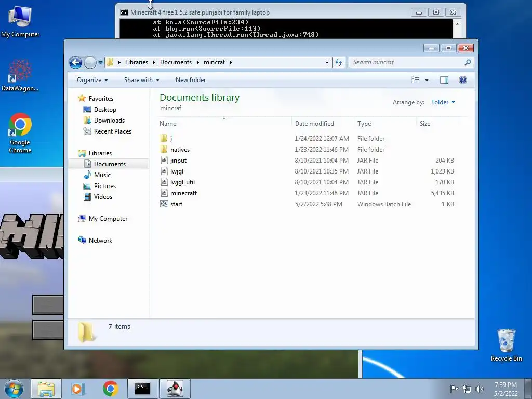Toggle the preview pane icon

[444, 80]
